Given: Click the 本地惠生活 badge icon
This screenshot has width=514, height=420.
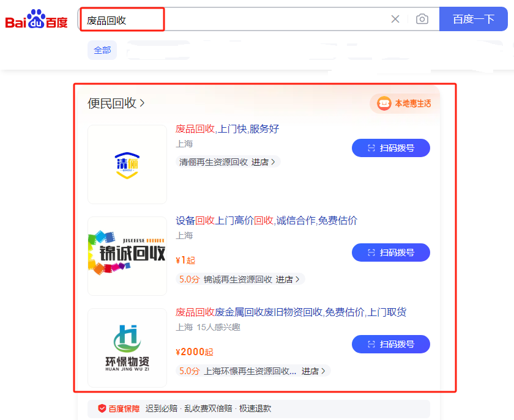Looking at the screenshot, I should point(384,103).
